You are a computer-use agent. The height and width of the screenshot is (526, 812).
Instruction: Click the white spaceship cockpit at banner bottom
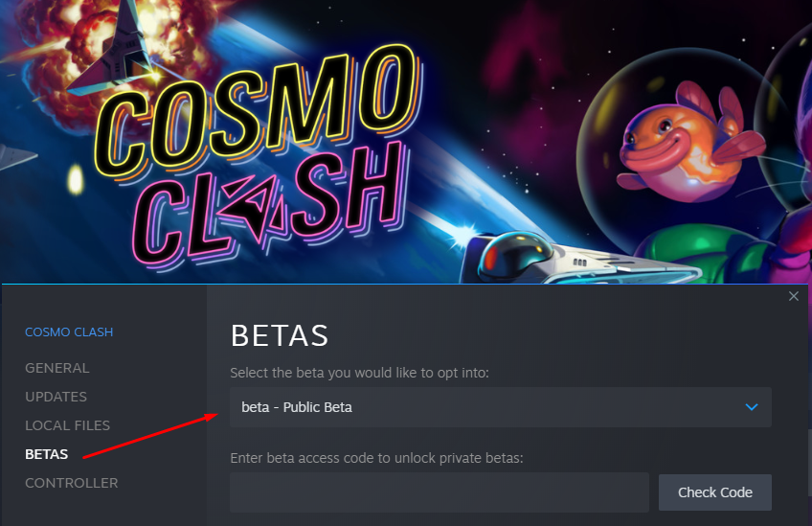point(517,255)
